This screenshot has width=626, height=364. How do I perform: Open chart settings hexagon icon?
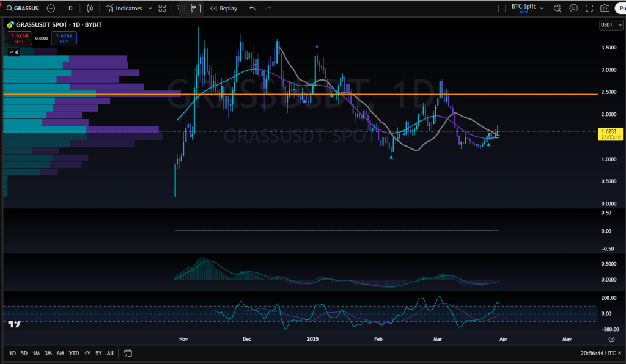[x=573, y=9]
